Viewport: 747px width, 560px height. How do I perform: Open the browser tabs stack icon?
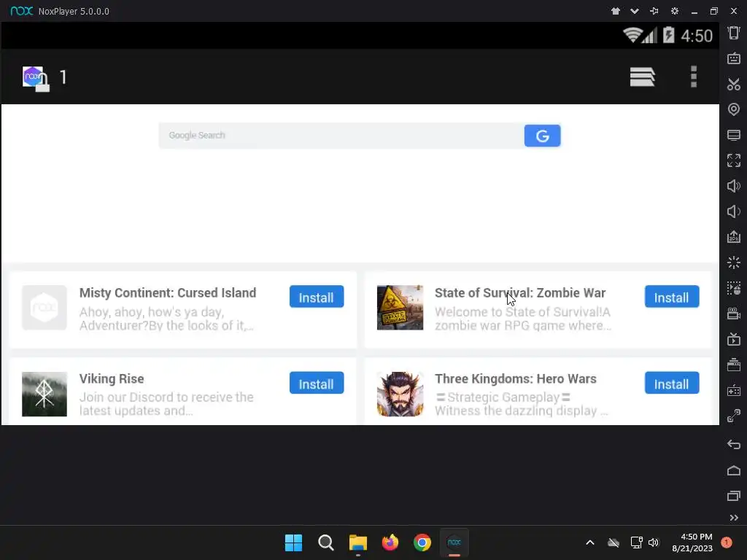point(642,77)
